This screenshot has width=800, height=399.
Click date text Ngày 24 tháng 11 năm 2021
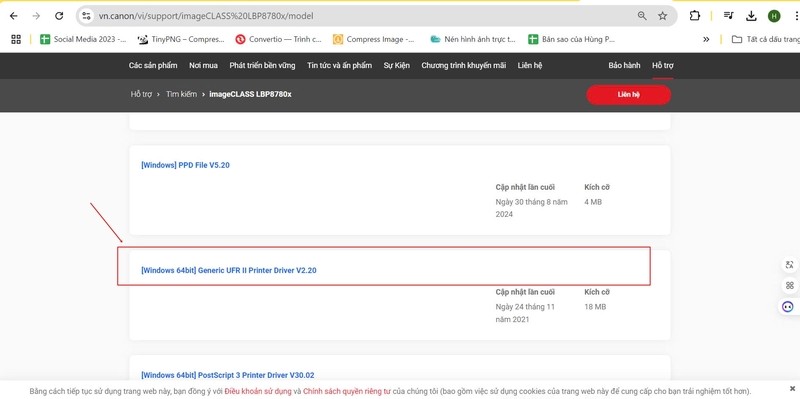[526, 313]
